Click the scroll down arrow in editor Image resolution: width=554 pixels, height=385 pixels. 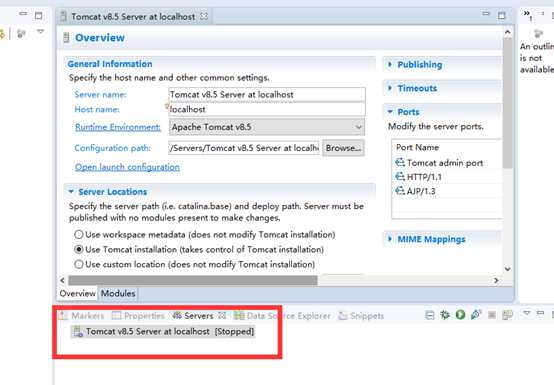pos(508,269)
